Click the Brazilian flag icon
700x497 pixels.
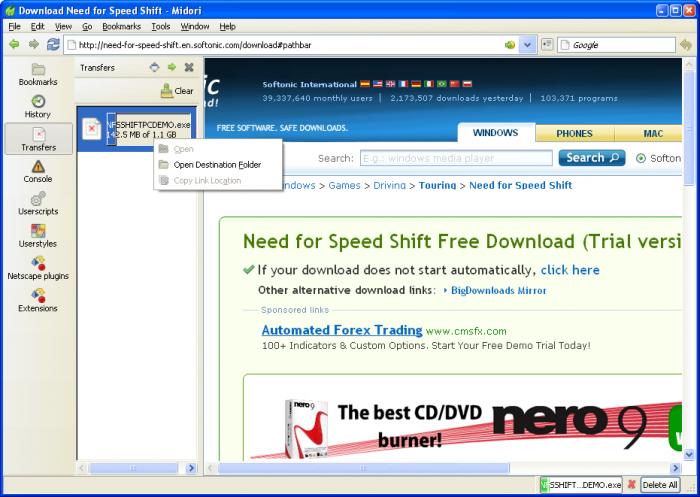(442, 84)
